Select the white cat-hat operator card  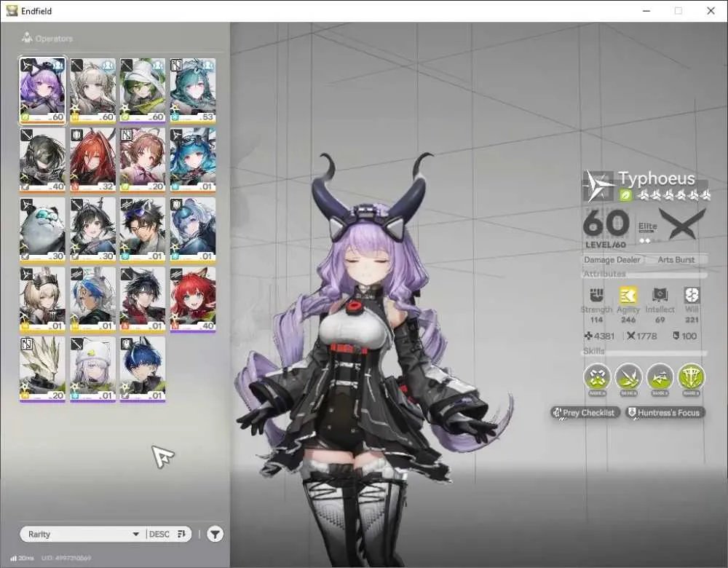pos(92,370)
